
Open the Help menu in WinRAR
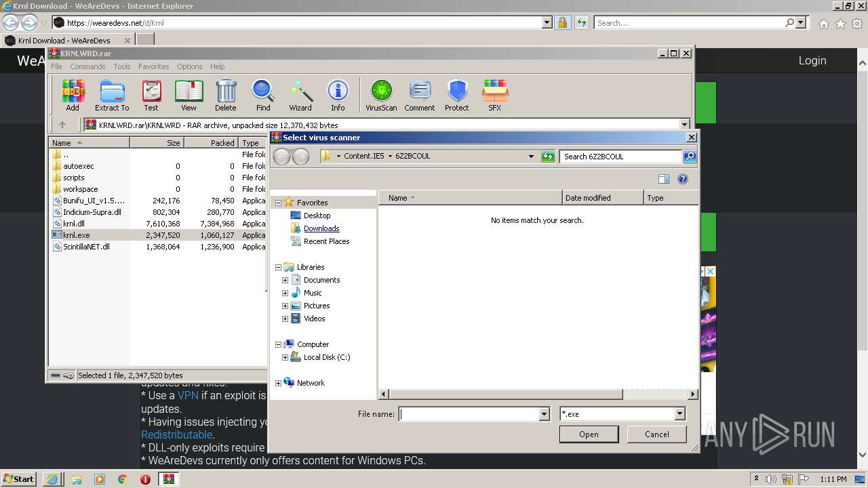217,66
